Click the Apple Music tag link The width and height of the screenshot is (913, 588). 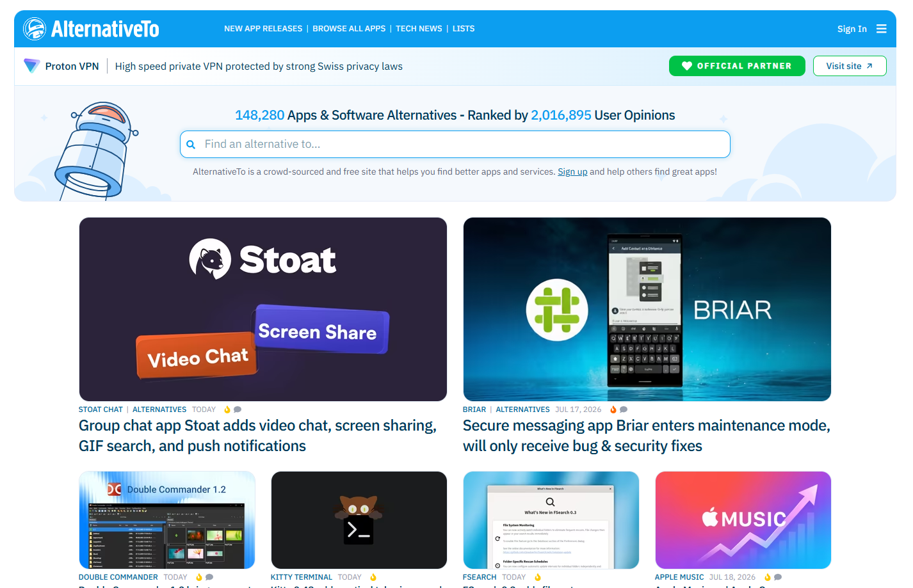coord(679,577)
